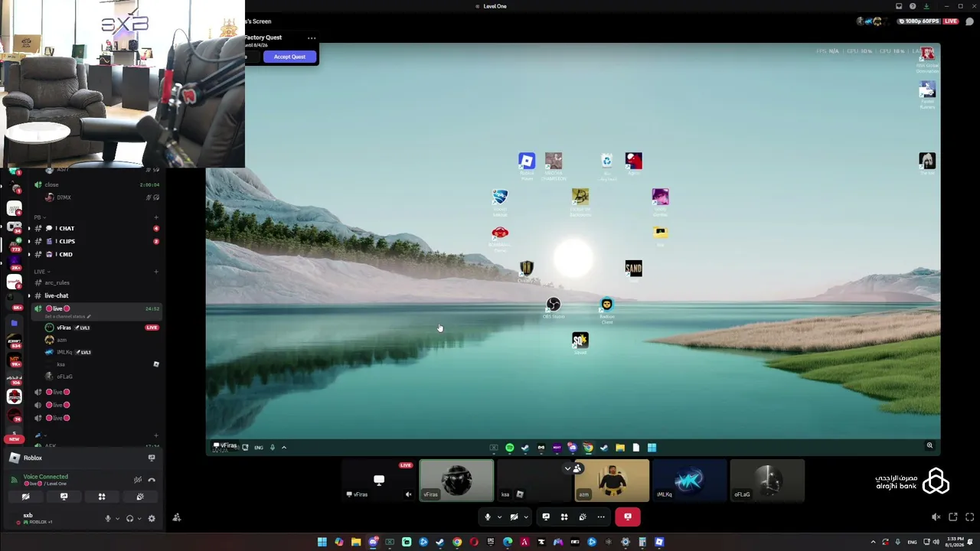Toggle camera button in voice panel
Image resolution: width=980 pixels, height=551 pixels.
[x=25, y=497]
